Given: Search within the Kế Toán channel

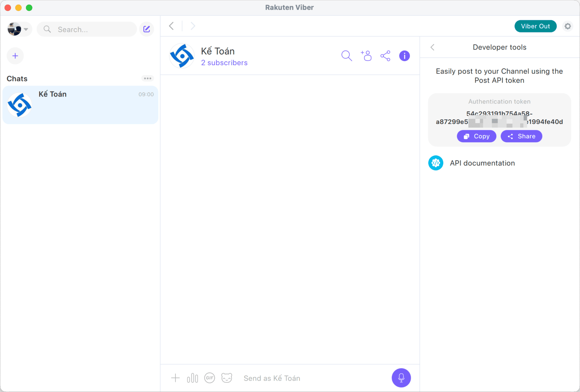Looking at the screenshot, I should (347, 56).
